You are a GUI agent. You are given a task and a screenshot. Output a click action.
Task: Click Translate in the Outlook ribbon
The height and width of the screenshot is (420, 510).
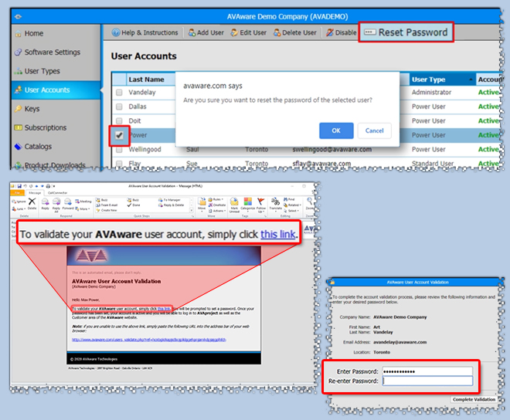click(x=276, y=204)
